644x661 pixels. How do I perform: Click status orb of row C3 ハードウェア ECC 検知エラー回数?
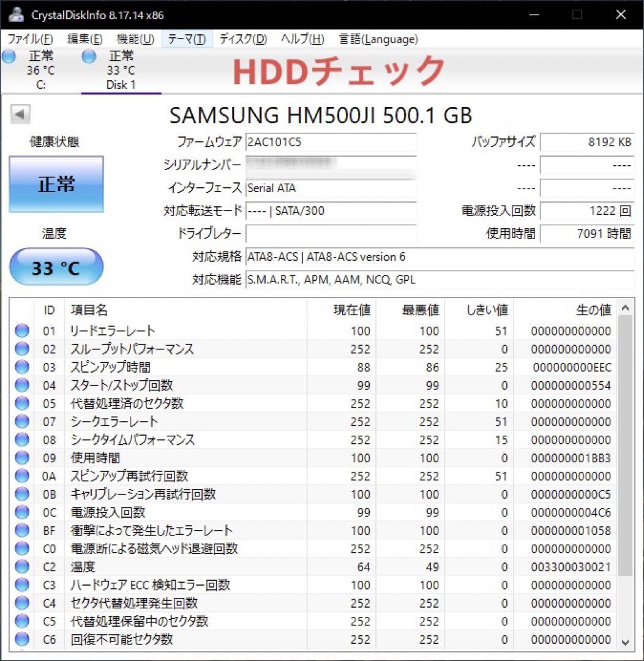coord(22,584)
